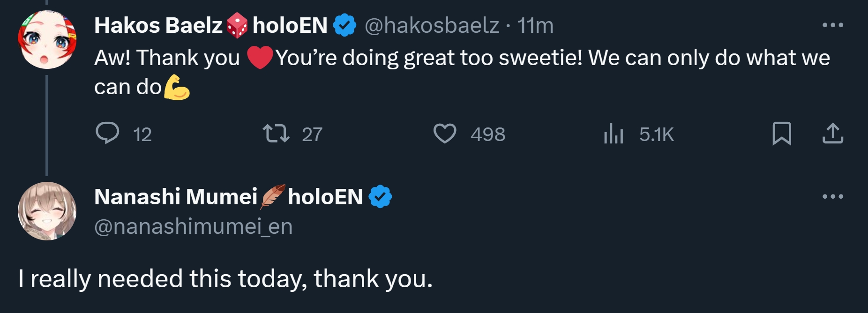Click the reply icon on Hakos Baelz tweet

click(107, 134)
